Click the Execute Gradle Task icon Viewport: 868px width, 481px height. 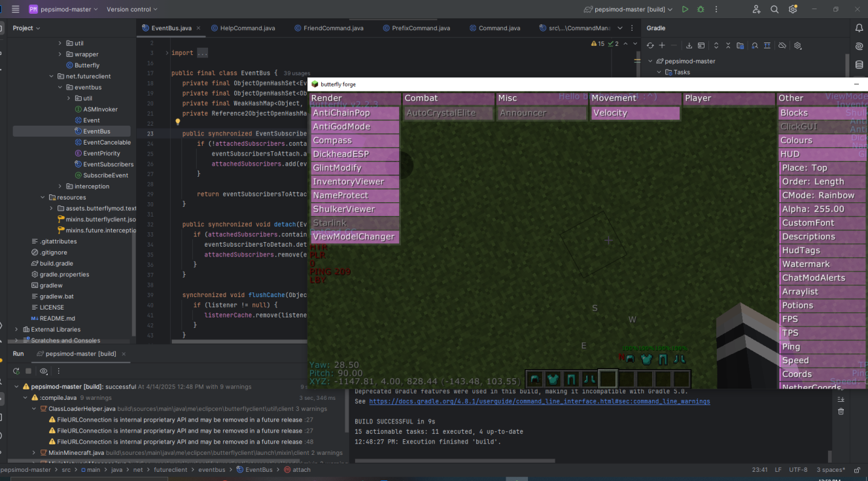click(x=701, y=46)
